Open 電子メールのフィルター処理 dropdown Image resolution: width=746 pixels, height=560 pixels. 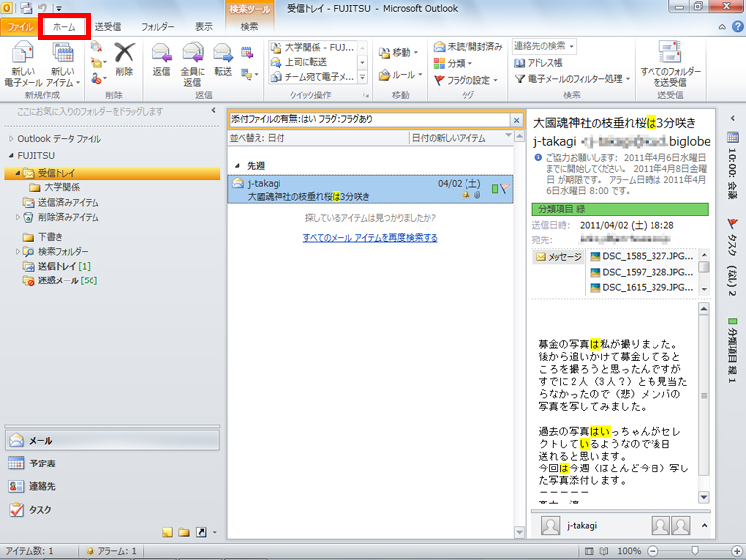pos(572,78)
